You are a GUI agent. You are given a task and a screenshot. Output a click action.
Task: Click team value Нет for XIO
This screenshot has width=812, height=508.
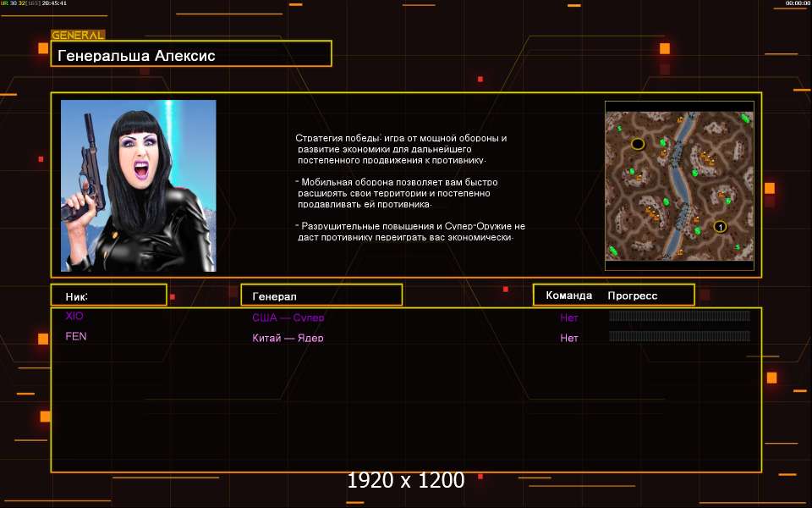coord(569,317)
